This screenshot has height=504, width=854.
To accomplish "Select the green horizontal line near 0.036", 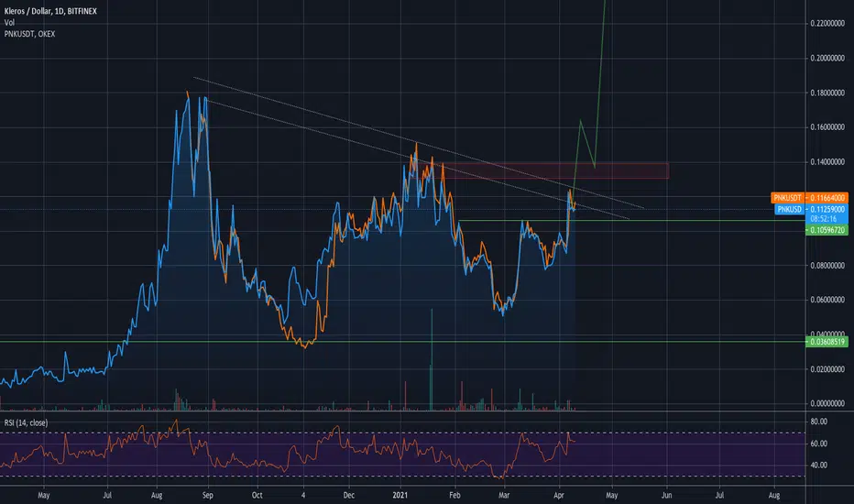I will pos(402,342).
